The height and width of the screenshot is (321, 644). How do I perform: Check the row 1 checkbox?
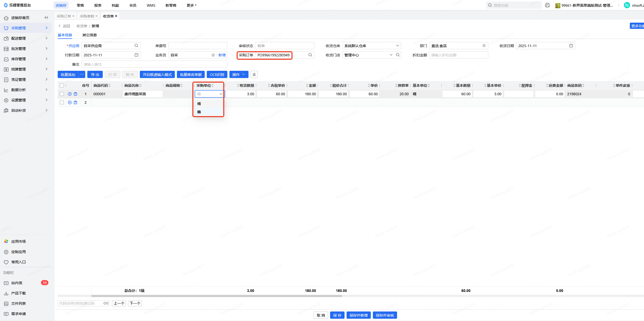click(x=62, y=94)
